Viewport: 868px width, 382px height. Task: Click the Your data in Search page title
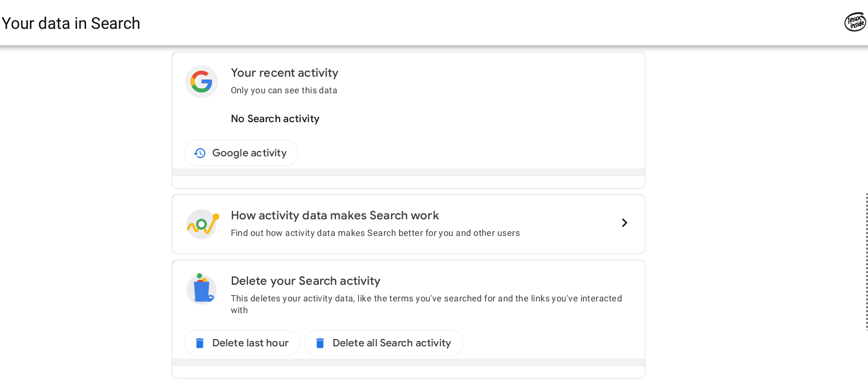(x=71, y=23)
